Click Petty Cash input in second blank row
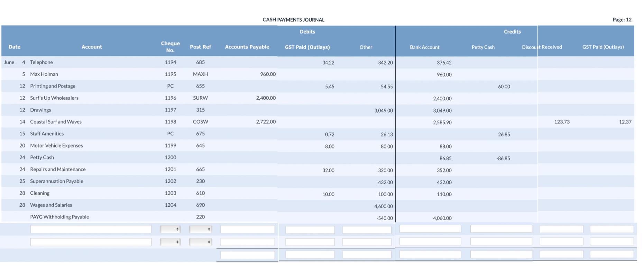 click(501, 241)
